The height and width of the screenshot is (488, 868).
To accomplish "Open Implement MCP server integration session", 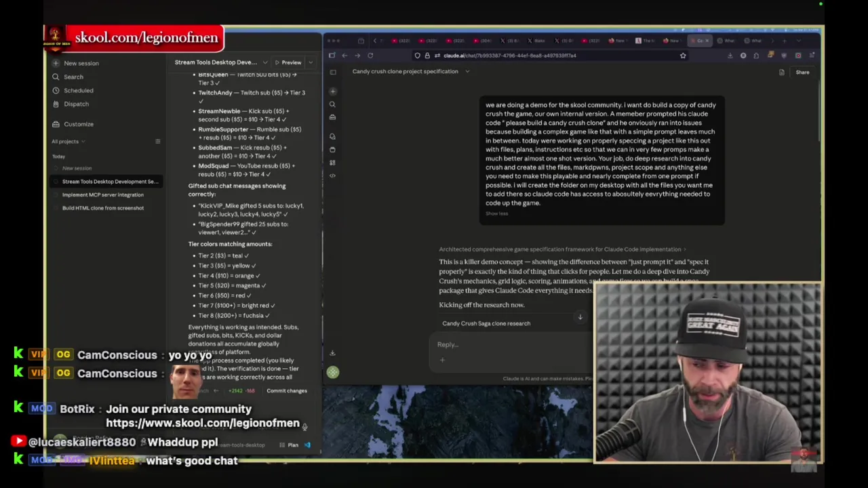I will 103,195.
